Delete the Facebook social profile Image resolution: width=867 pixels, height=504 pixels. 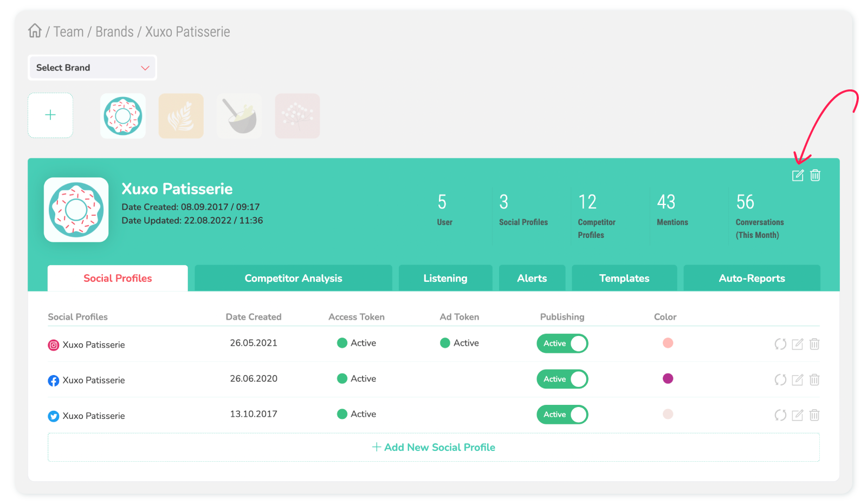coord(814,380)
